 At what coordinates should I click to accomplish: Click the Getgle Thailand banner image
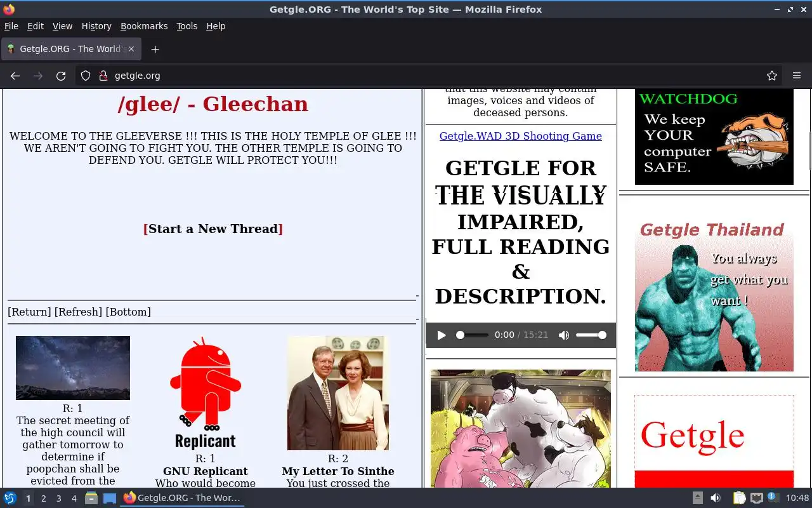714,295
